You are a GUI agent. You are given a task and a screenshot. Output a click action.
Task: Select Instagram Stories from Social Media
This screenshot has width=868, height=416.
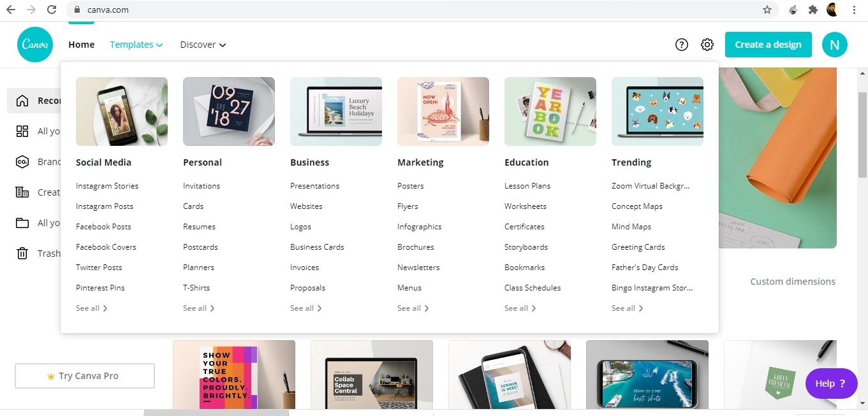click(x=107, y=186)
